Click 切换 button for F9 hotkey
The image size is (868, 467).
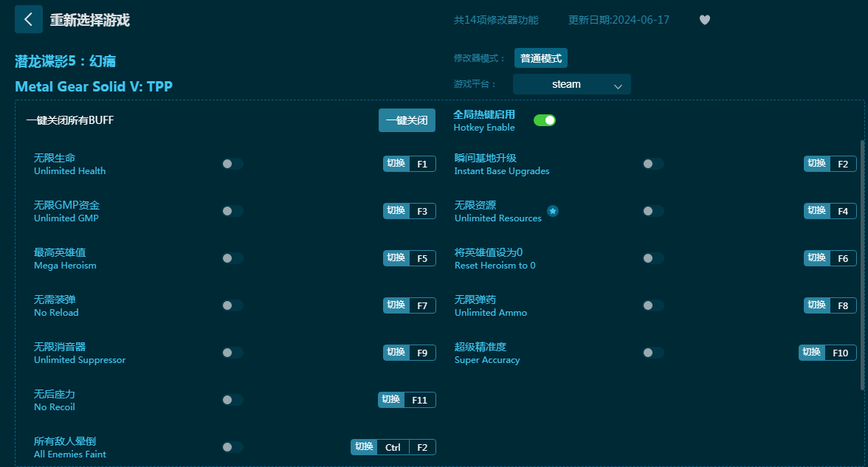click(x=396, y=353)
